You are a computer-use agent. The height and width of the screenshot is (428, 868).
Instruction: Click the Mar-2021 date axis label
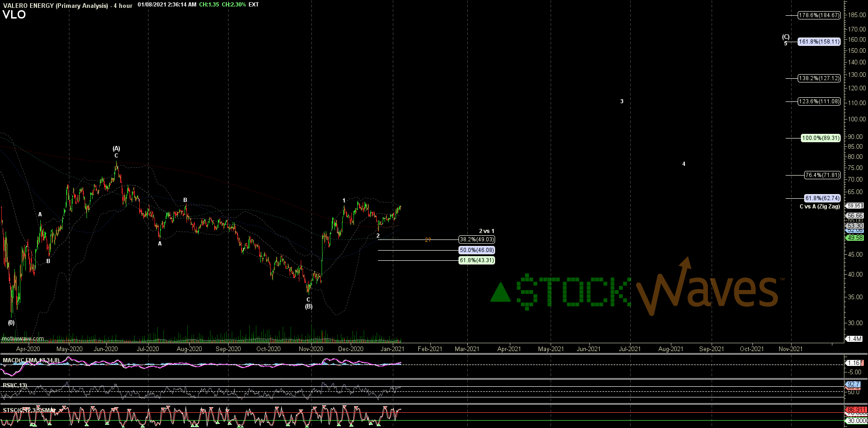click(x=467, y=349)
